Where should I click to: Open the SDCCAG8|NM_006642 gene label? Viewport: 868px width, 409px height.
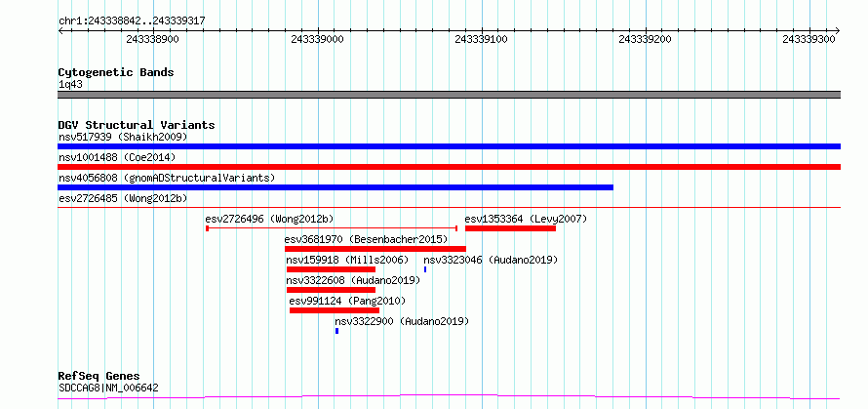[x=108, y=388]
